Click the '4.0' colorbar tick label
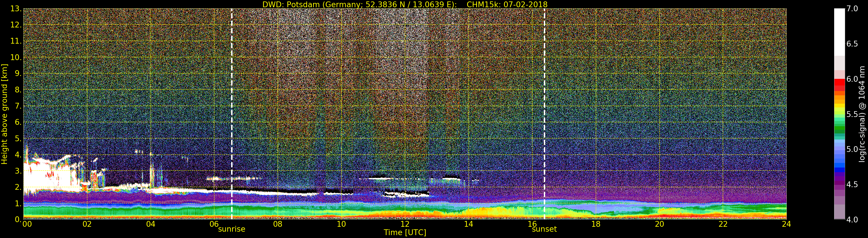This screenshot has height=238, width=868. [852, 220]
